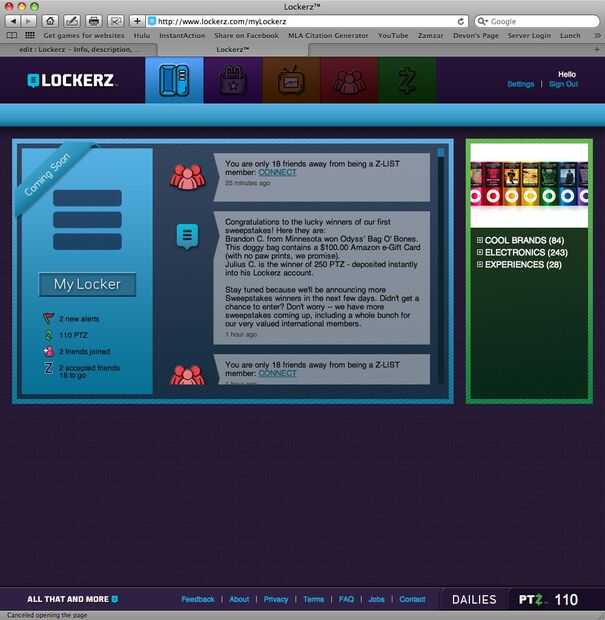The width and height of the screenshot is (605, 620).
Task: Open the locker navigation icon
Action: [174, 80]
